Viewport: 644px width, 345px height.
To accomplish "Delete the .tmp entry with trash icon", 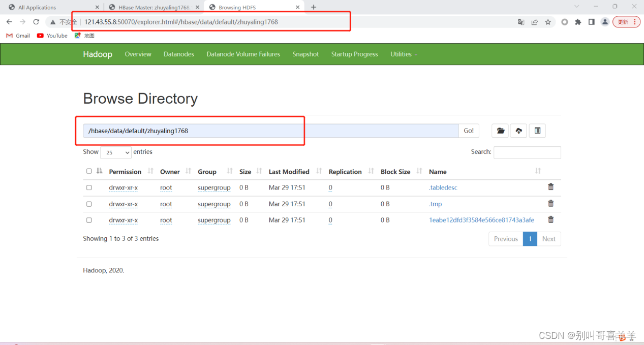I will tap(550, 203).
